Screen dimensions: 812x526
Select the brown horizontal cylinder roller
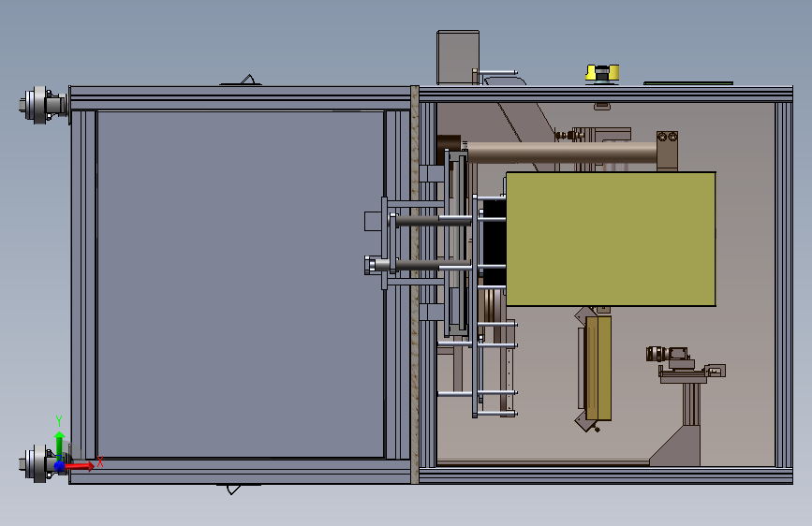pos(561,153)
